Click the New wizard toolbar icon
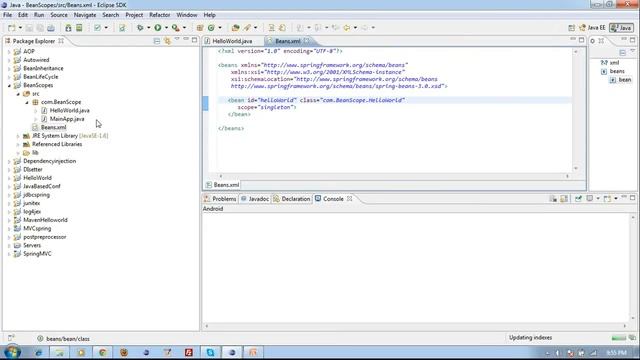This screenshot has height=360, width=640. 12,28
